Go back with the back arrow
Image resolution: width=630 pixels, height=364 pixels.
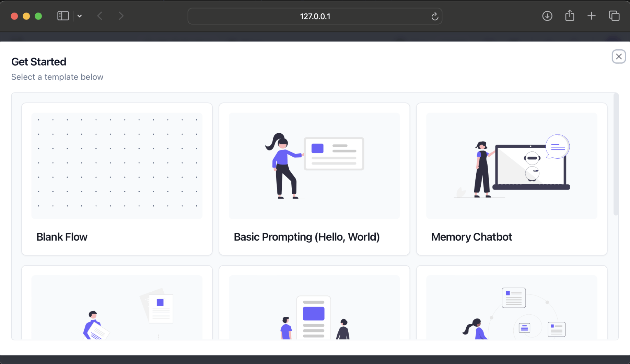click(100, 16)
